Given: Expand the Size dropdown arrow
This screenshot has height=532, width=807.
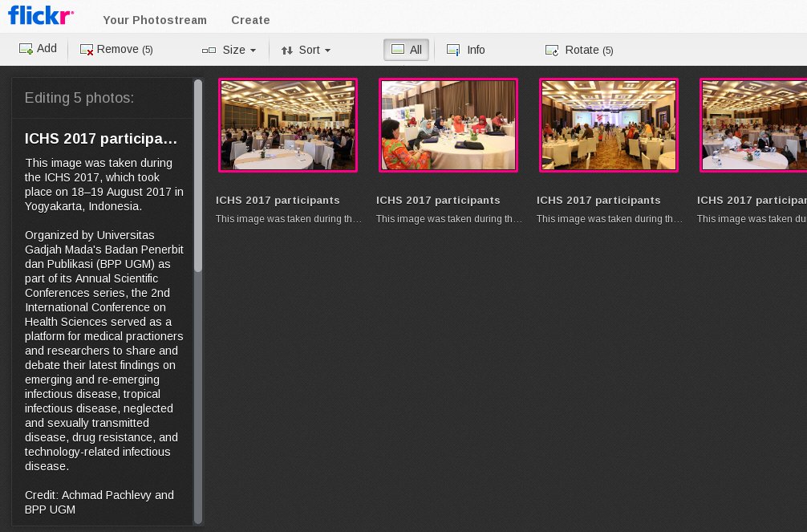Looking at the screenshot, I should point(253,51).
